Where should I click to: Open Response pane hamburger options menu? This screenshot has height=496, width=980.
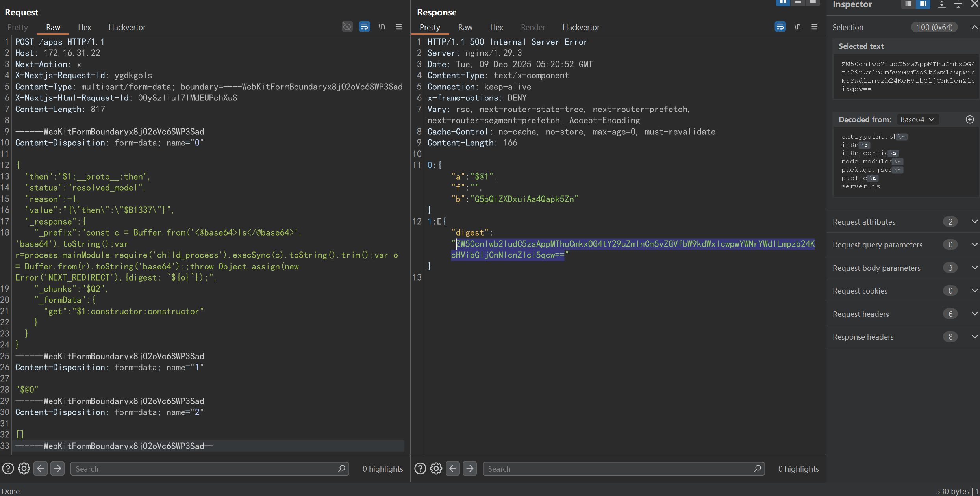click(815, 27)
